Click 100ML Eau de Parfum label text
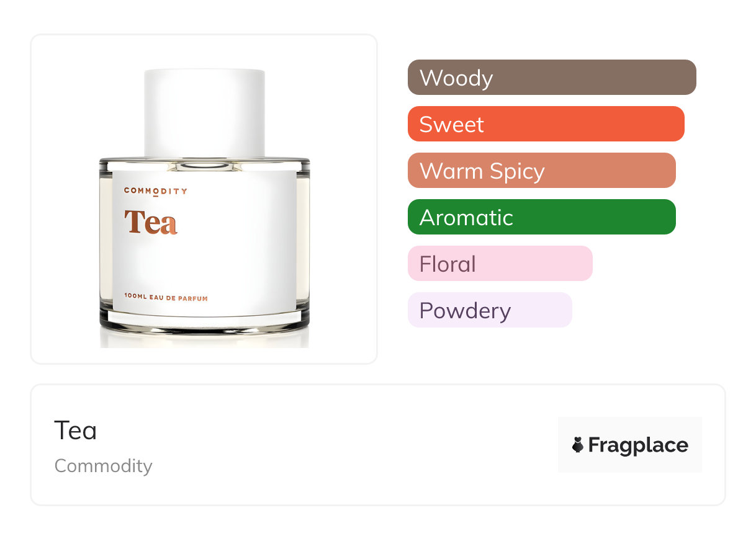Screen dimensions: 756x536 (x=166, y=298)
